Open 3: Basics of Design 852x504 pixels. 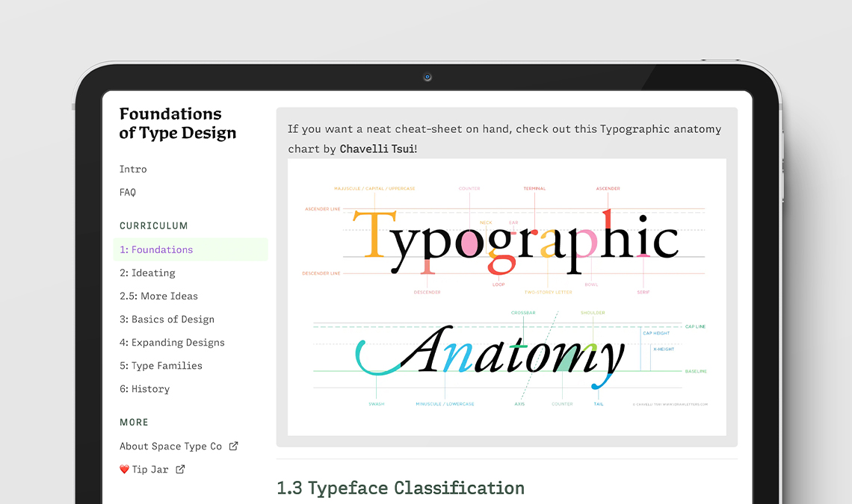[167, 319]
